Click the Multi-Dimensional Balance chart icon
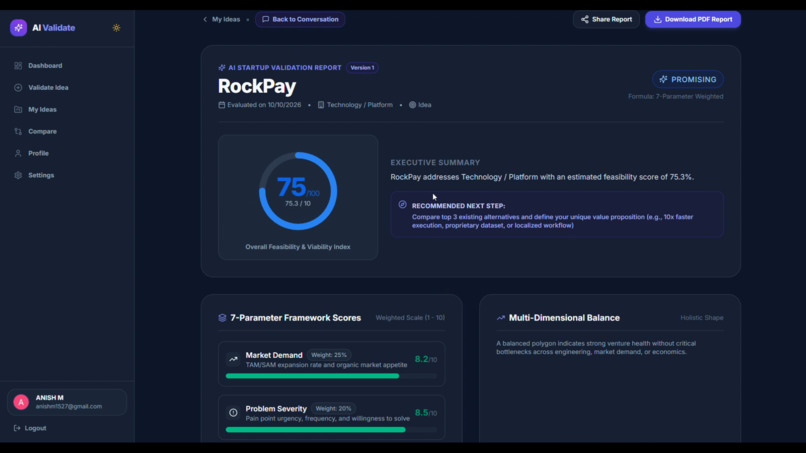 [501, 318]
